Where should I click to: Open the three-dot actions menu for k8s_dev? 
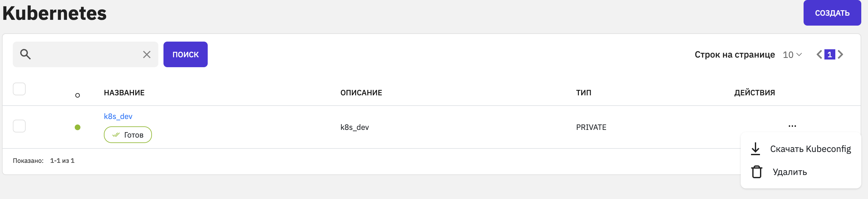tap(792, 126)
